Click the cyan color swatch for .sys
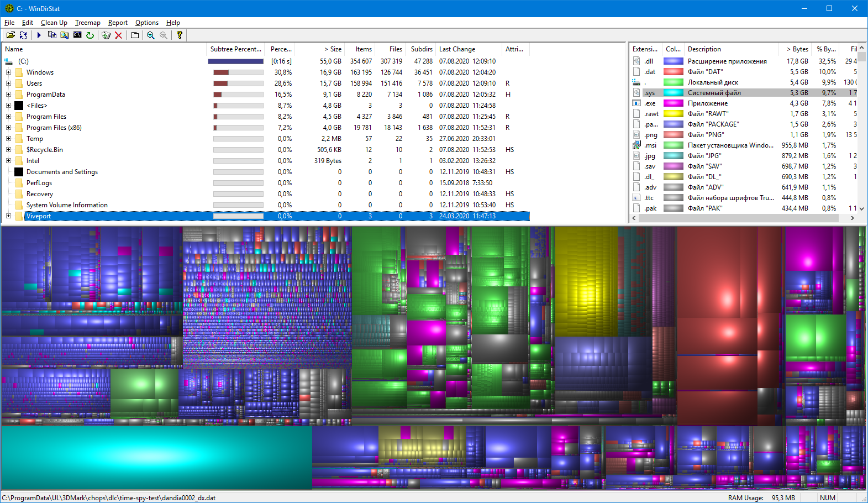The height and width of the screenshot is (503, 868). coord(674,93)
